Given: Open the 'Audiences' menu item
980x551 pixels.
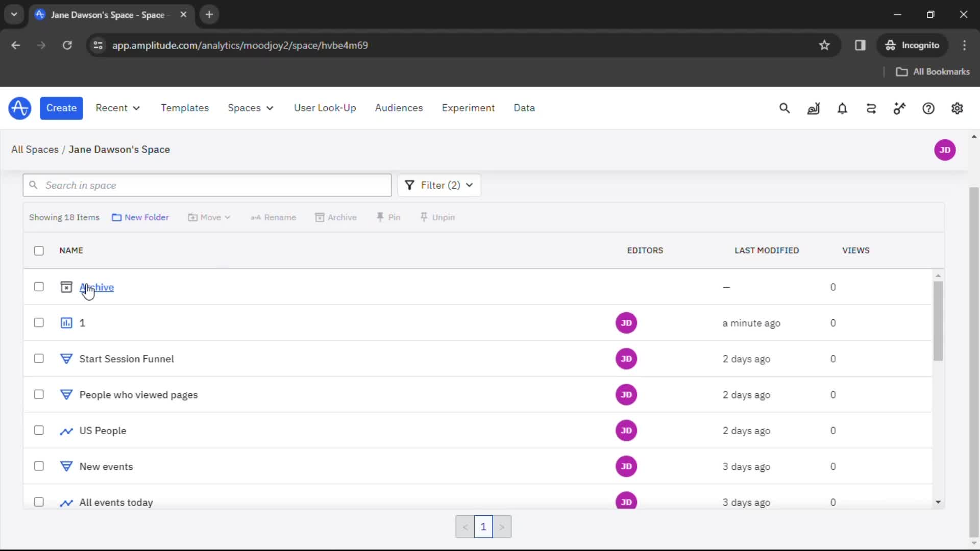Looking at the screenshot, I should point(399,108).
